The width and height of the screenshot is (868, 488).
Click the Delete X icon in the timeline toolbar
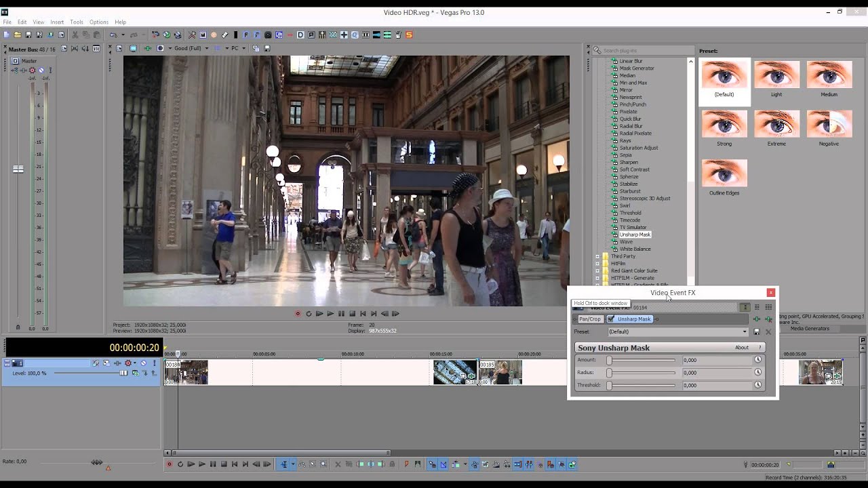[338, 464]
